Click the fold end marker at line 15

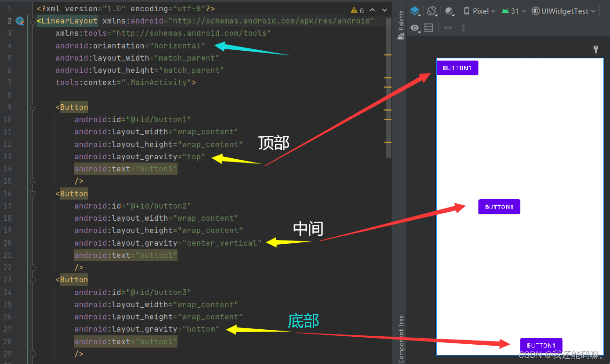click(32, 181)
